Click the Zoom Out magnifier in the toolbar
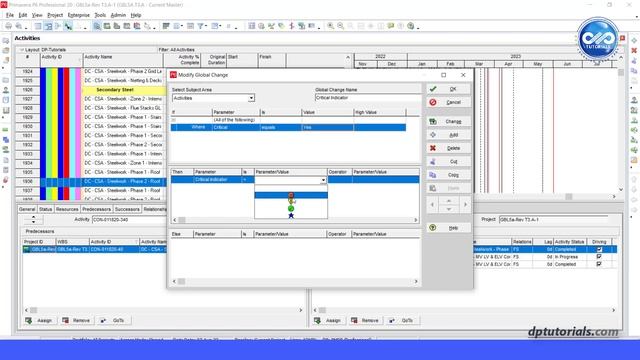 click(x=340, y=26)
